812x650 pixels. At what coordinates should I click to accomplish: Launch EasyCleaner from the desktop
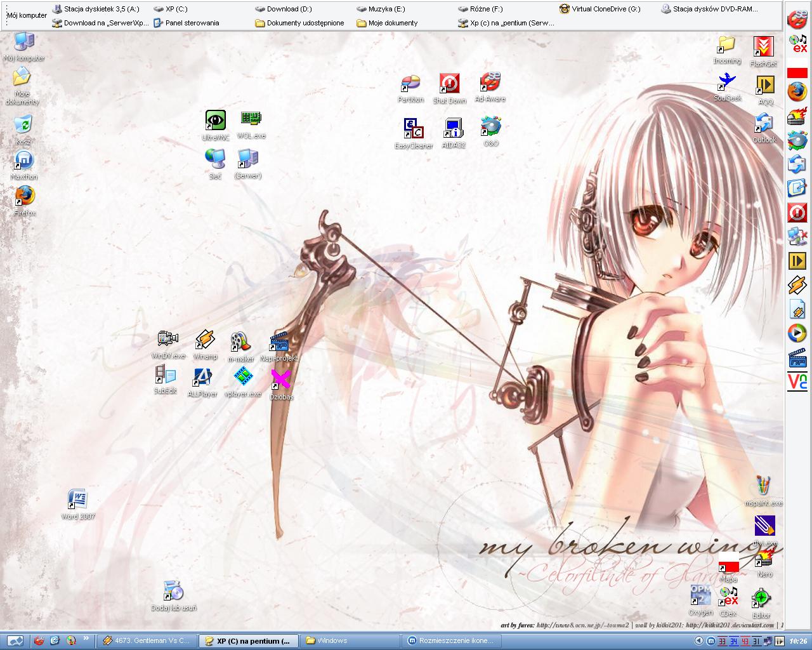click(414, 134)
